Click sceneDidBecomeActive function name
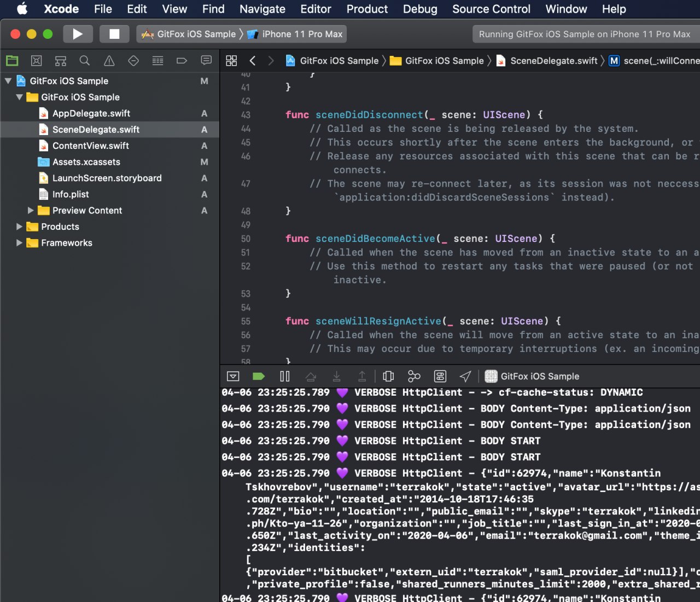700x602 pixels. pos(375,239)
